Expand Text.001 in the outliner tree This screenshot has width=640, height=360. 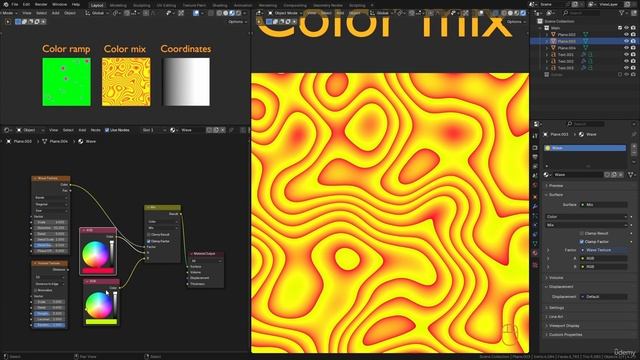[x=547, y=55]
